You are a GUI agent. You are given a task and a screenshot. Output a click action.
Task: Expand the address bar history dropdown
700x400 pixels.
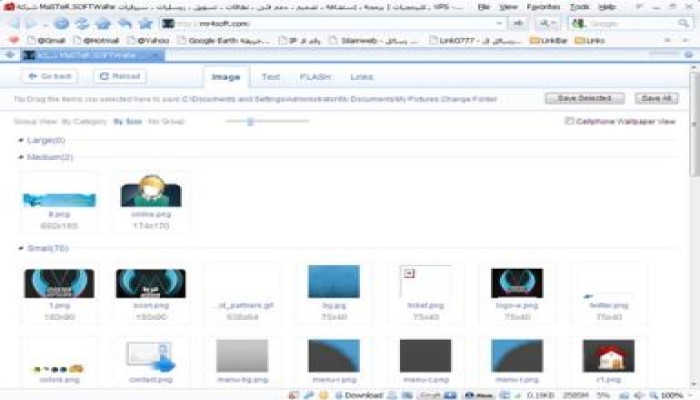[x=499, y=23]
